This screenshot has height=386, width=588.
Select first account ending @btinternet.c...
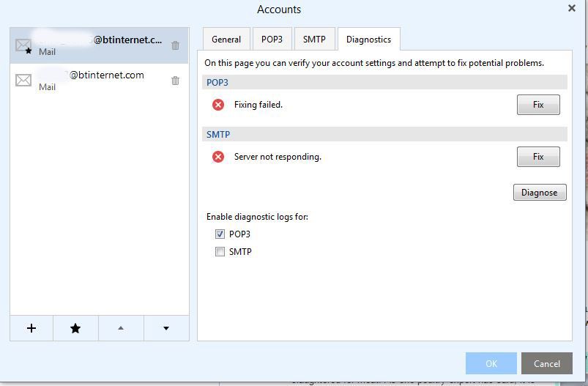click(100, 45)
